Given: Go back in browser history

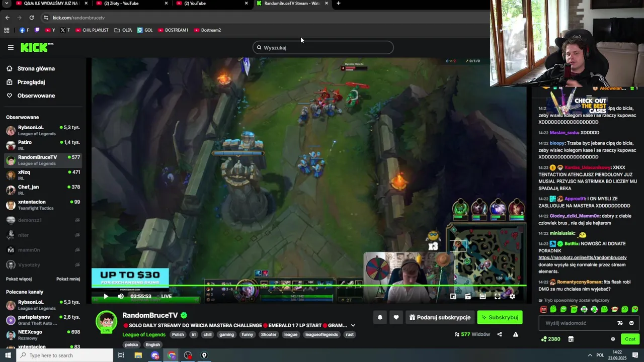Looking at the screenshot, I should 7,18.
